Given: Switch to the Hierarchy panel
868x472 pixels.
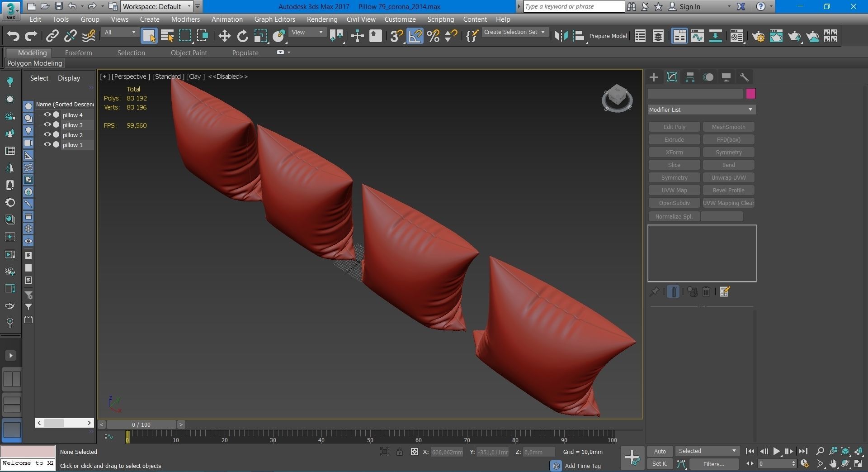Looking at the screenshot, I should 690,77.
